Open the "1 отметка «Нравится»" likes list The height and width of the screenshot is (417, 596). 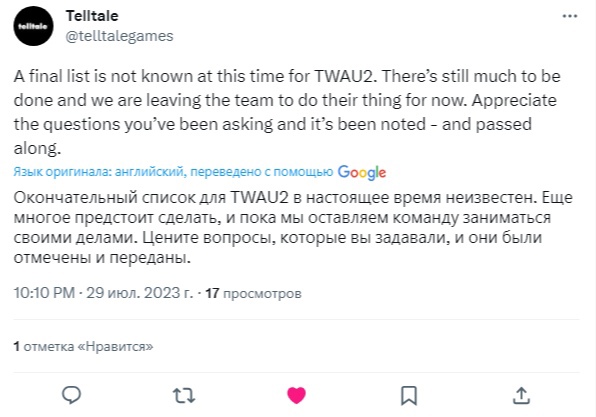[x=83, y=346]
